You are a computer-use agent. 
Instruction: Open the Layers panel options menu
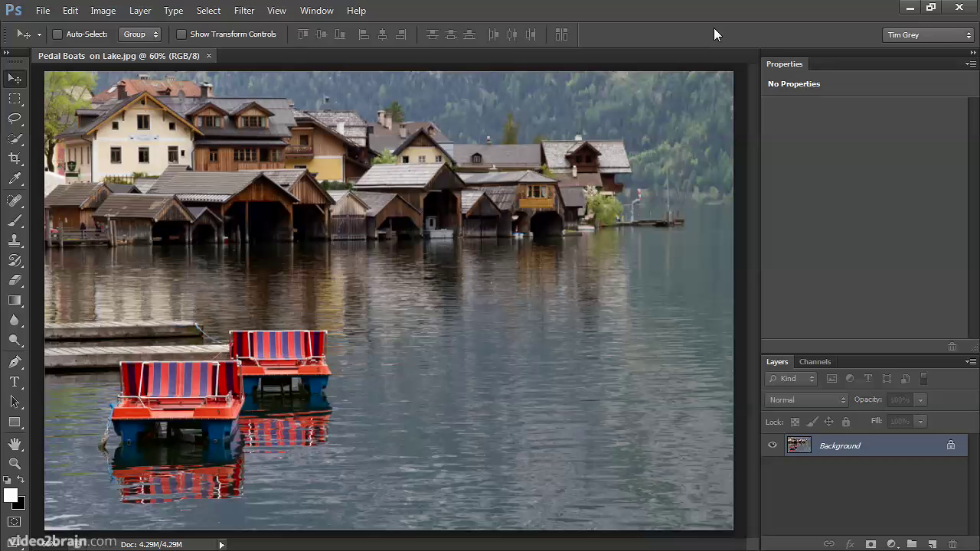(970, 362)
